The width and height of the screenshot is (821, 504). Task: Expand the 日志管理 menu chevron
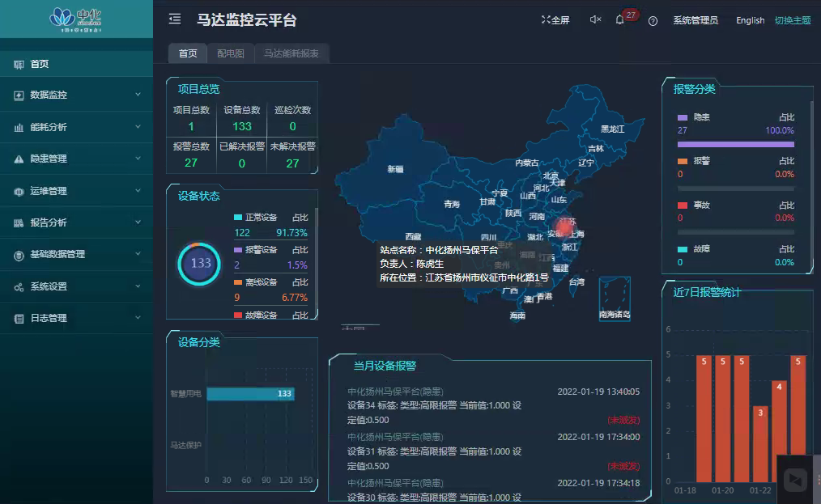pyautogui.click(x=138, y=318)
